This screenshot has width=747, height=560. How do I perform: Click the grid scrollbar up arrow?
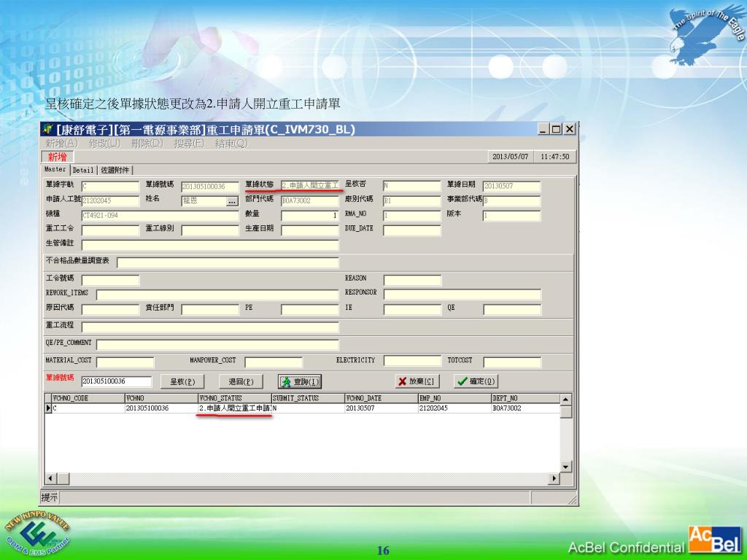pos(565,399)
